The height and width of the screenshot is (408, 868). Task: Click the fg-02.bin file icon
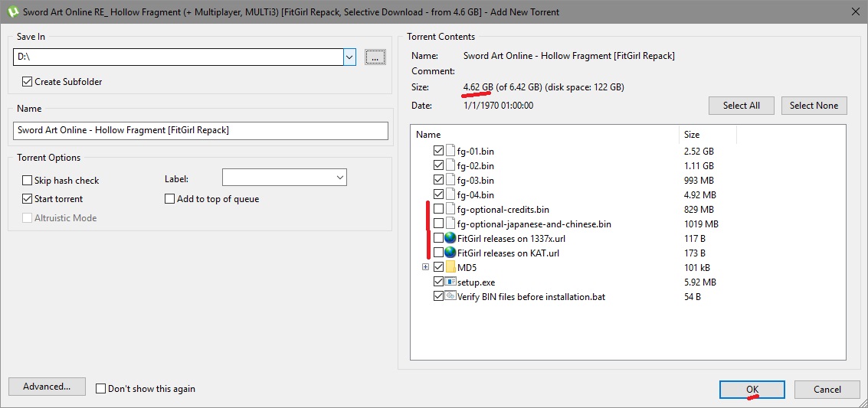pos(450,165)
